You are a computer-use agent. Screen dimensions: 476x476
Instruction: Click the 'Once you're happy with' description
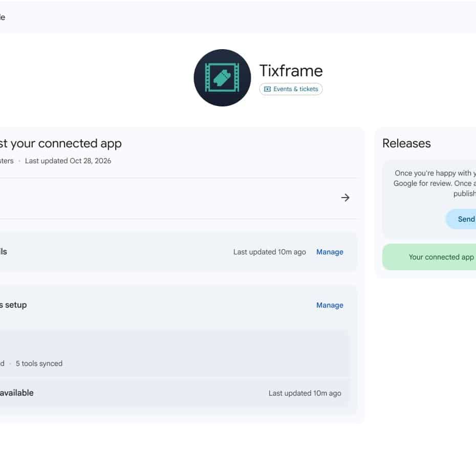point(435,183)
